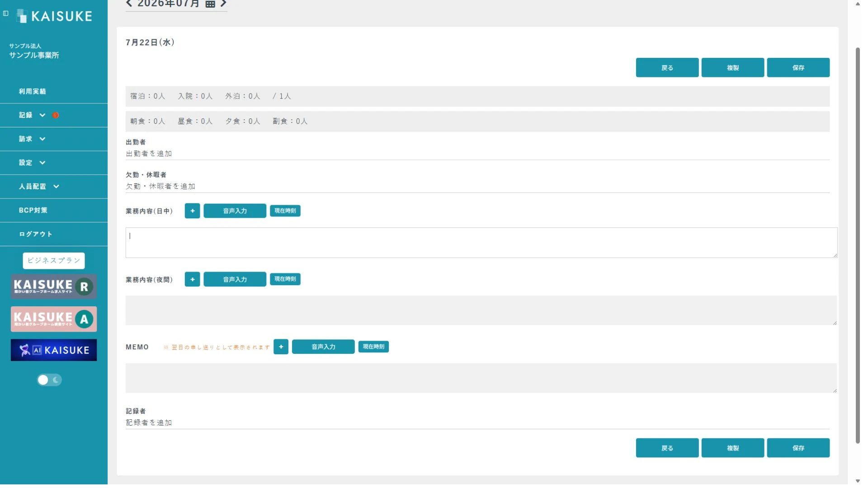Start 音声入力 for 業務内容(日中)
The image size is (868, 488).
(235, 211)
